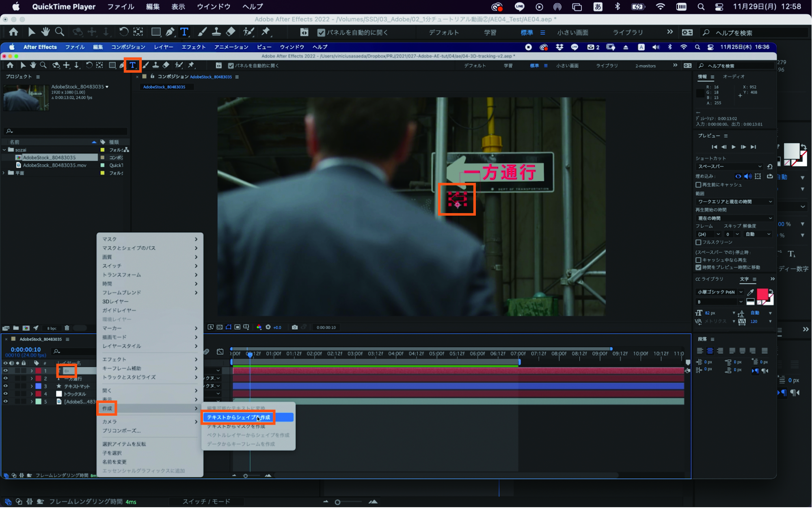Select the Hand tool in outer toolbar
Image resolution: width=812 pixels, height=508 pixels.
(45, 32)
